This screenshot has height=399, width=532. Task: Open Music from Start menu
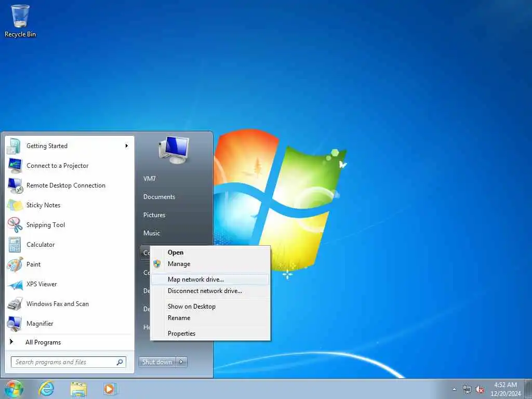(152, 233)
